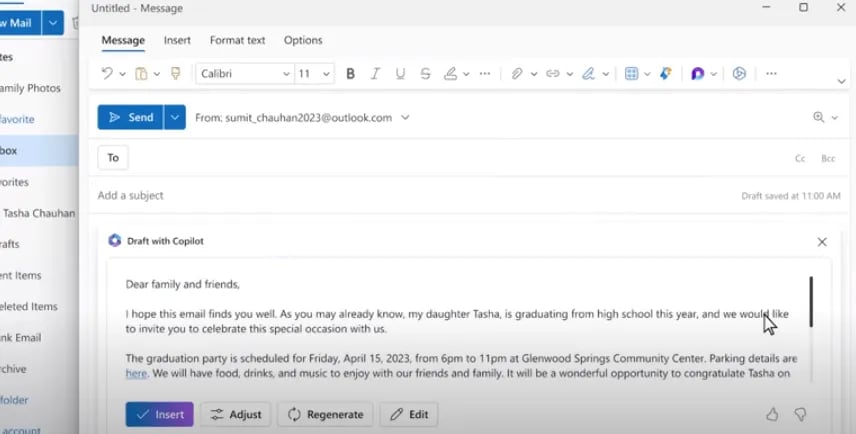Click the Copilot draft vertical scrollbar
This screenshot has height=434, width=856.
(811, 302)
